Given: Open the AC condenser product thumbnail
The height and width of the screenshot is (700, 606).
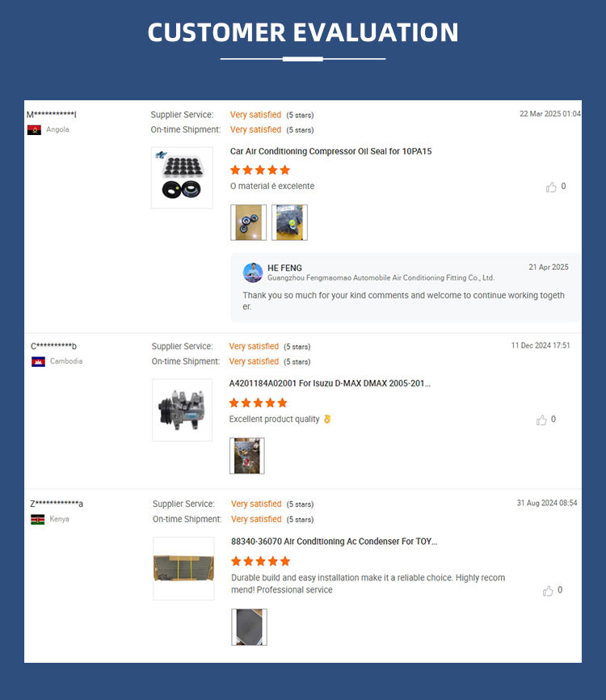Looking at the screenshot, I should [x=183, y=568].
